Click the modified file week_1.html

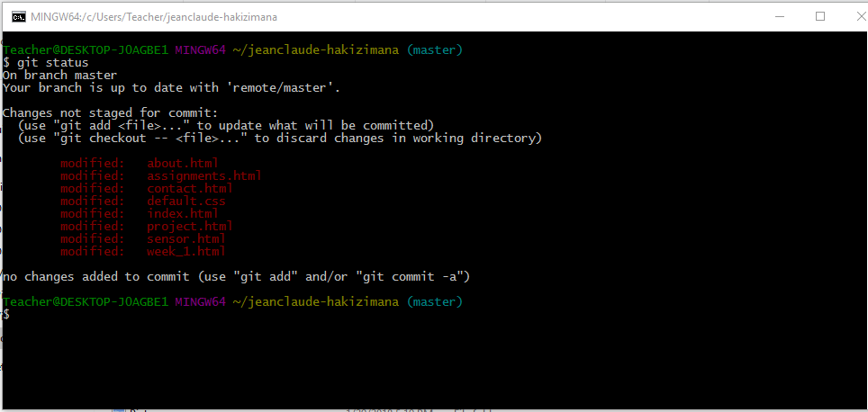[x=186, y=252]
